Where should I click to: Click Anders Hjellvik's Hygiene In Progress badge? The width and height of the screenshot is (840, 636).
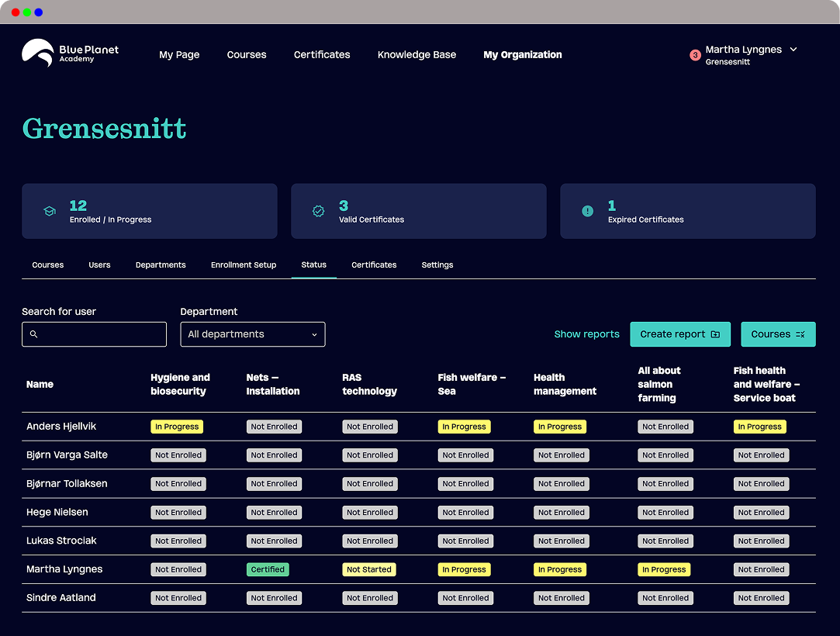tap(177, 427)
